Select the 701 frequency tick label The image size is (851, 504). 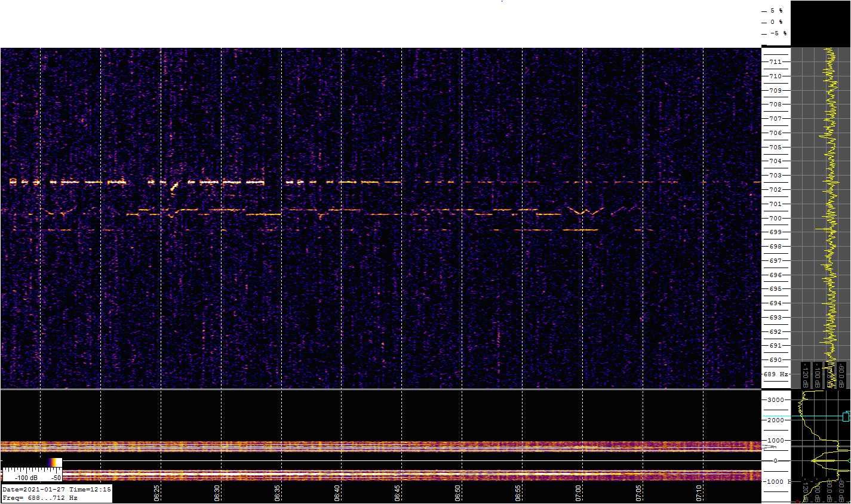(776, 204)
